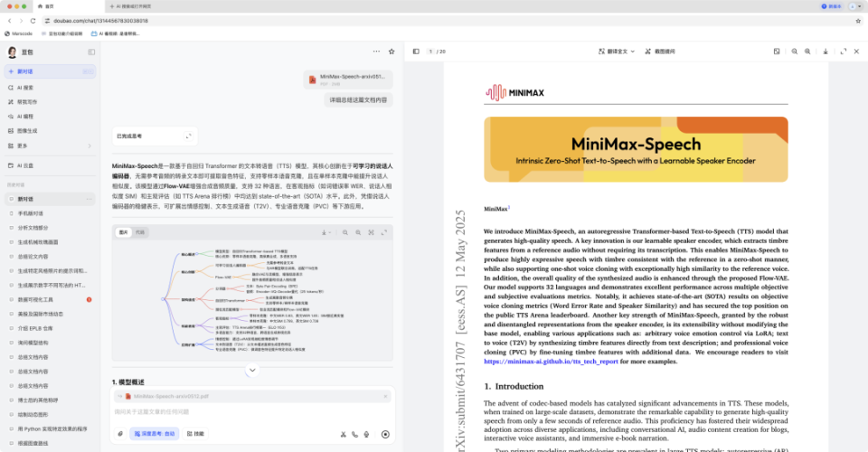Switch to the AI 搜索 browser tab
Image resolution: width=868 pixels, height=452 pixels.
tap(131, 6)
